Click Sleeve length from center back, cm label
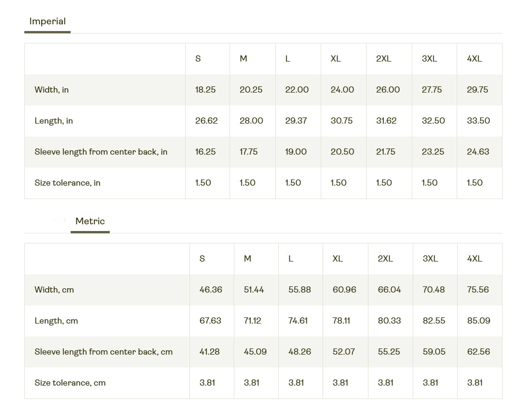524x420 pixels. pyautogui.click(x=104, y=352)
